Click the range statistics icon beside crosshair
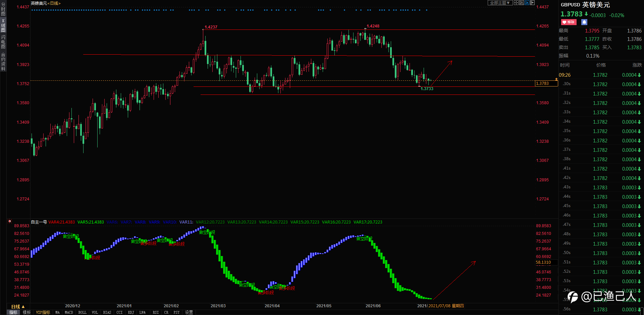The height and width of the screenshot is (315, 644). [x=522, y=3]
